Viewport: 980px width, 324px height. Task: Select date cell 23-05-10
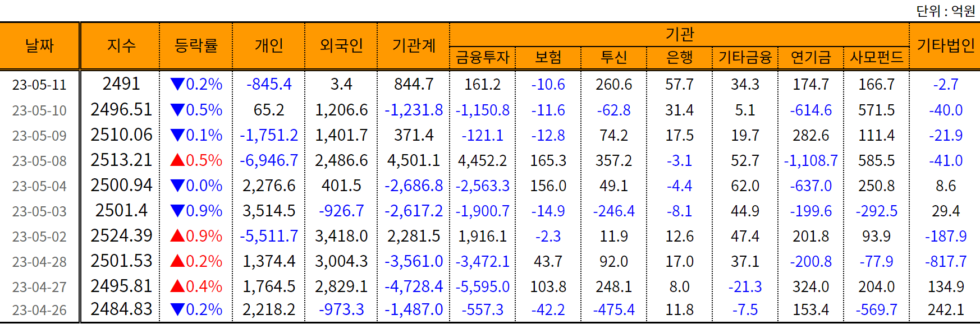click(39, 110)
